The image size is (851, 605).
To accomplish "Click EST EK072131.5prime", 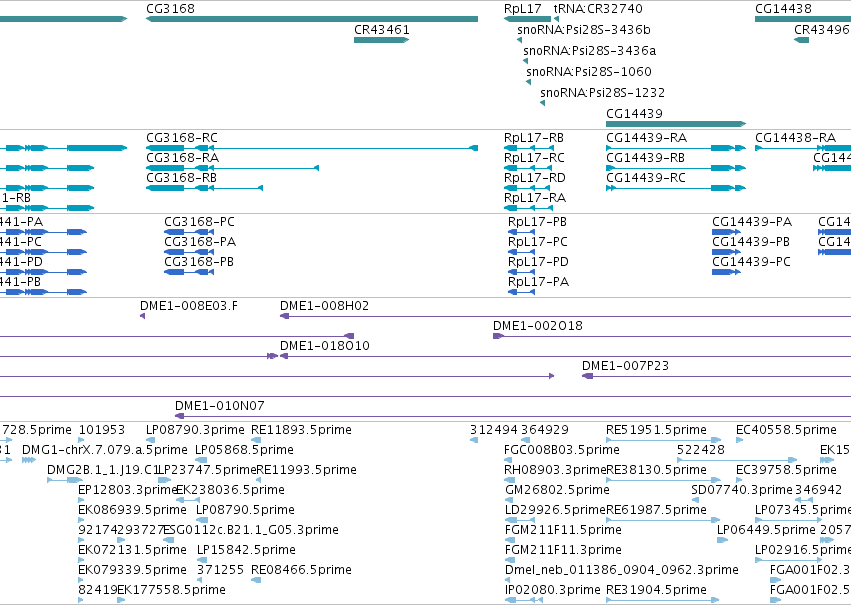I will click(x=81, y=561).
